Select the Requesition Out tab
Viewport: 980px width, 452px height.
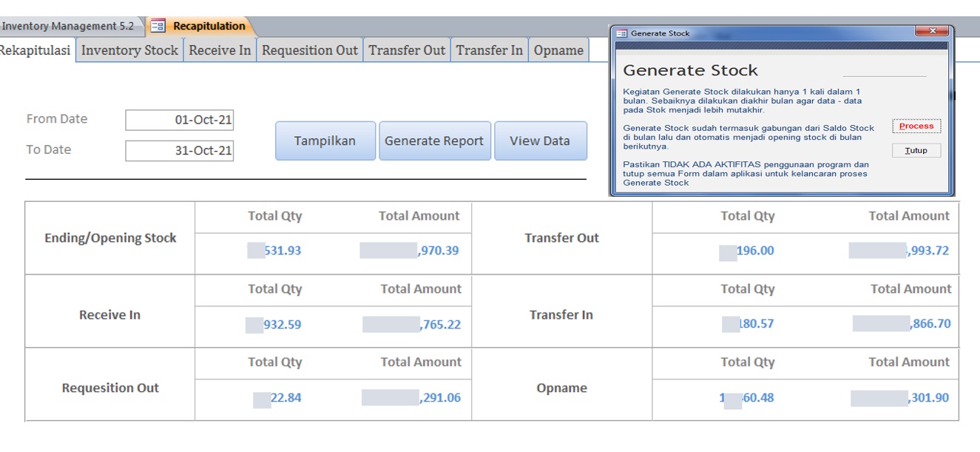(x=309, y=50)
